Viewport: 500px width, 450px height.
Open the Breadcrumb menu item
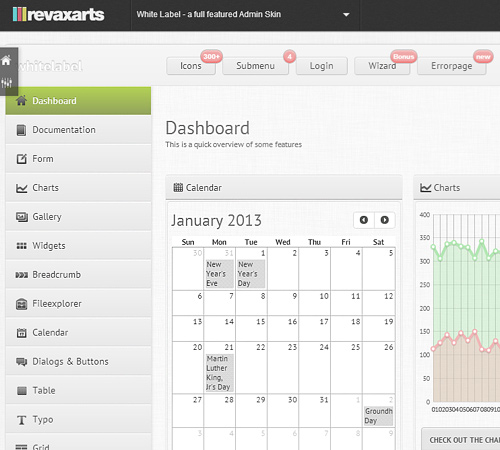[x=78, y=275]
